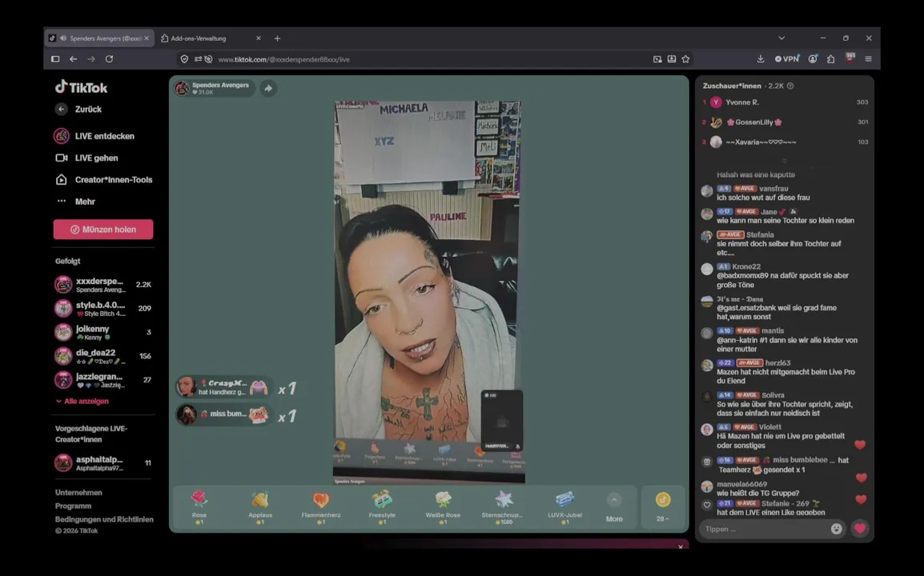The height and width of the screenshot is (576, 924).
Task: Go forward in browser history
Action: tap(90, 59)
